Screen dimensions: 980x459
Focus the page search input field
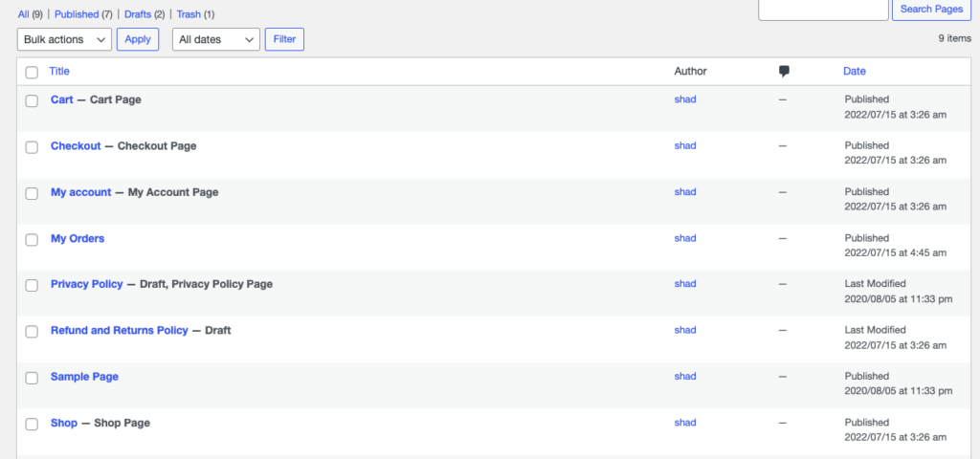(x=823, y=10)
